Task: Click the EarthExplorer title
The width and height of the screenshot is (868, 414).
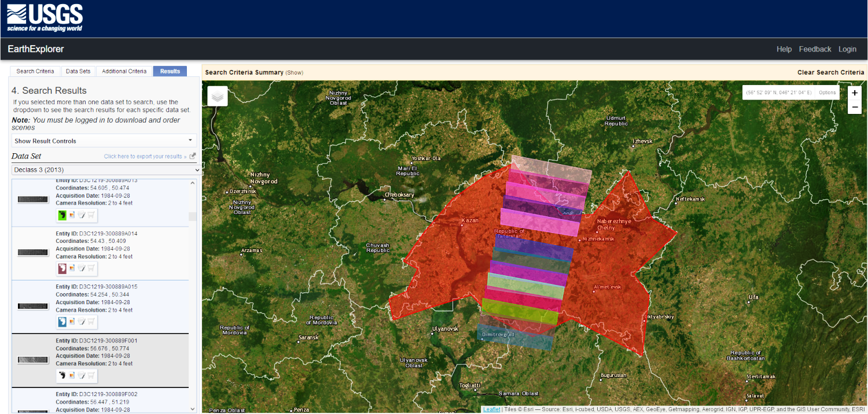Action: tap(36, 49)
